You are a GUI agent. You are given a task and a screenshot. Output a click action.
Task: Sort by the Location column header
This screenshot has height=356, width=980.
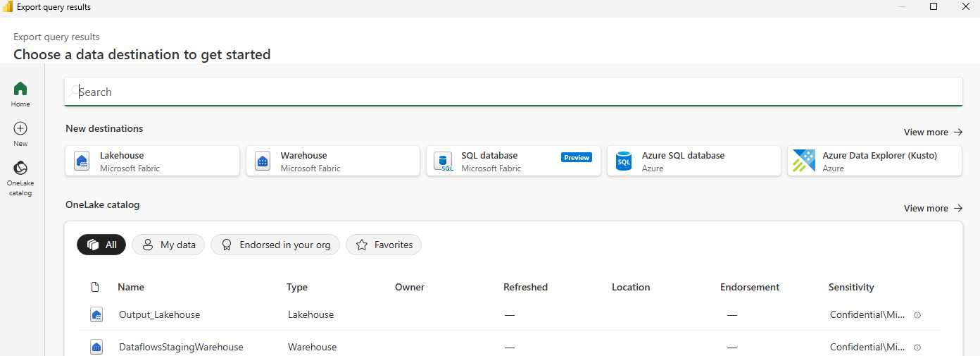coord(631,287)
